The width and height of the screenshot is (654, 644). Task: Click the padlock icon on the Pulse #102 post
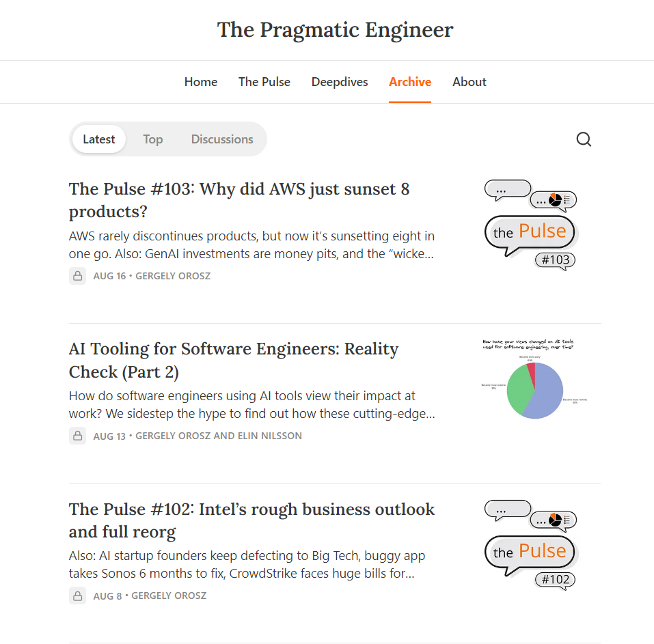(x=77, y=596)
